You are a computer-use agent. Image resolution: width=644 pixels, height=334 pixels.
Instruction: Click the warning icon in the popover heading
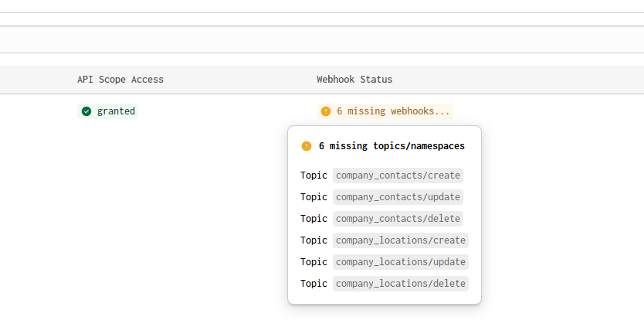307,146
